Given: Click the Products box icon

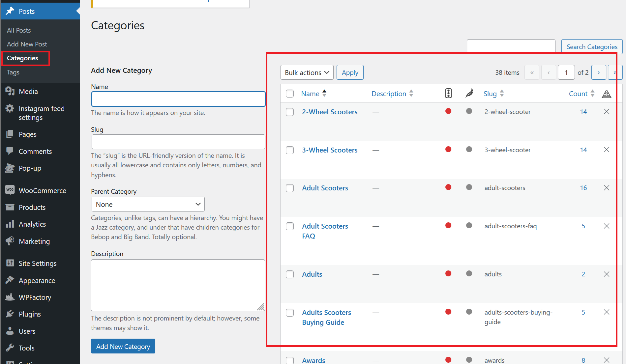Looking at the screenshot, I should click(x=10, y=207).
